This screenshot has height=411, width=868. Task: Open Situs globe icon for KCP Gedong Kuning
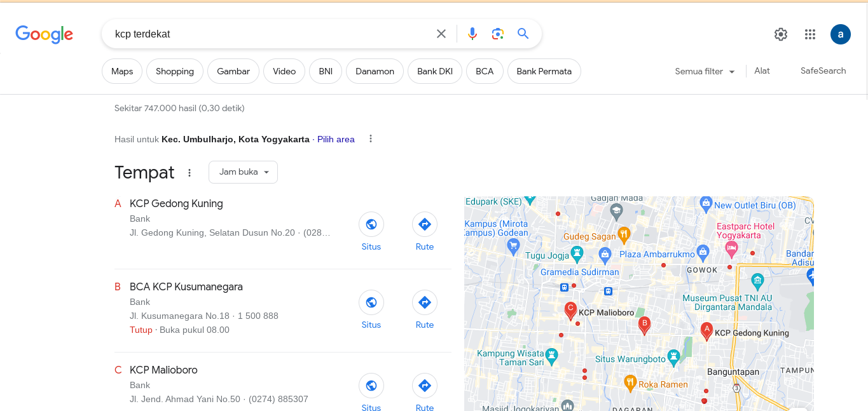click(x=371, y=224)
